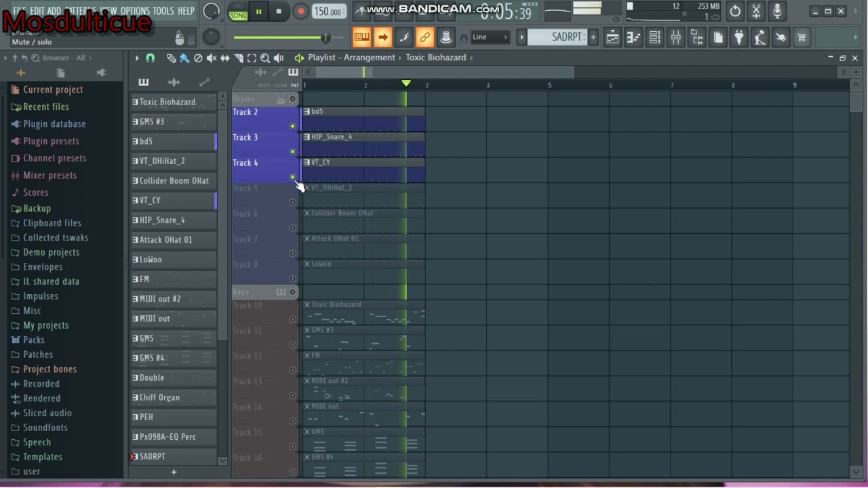Select the Playback scrub tool in playlist
Image resolution: width=868 pixels, height=488 pixels.
[x=279, y=58]
